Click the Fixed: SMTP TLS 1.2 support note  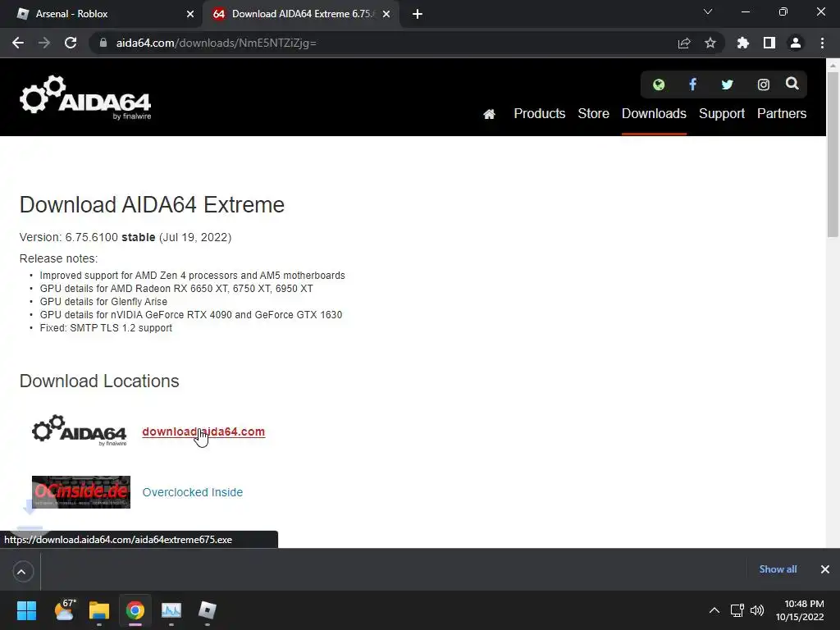(x=106, y=328)
